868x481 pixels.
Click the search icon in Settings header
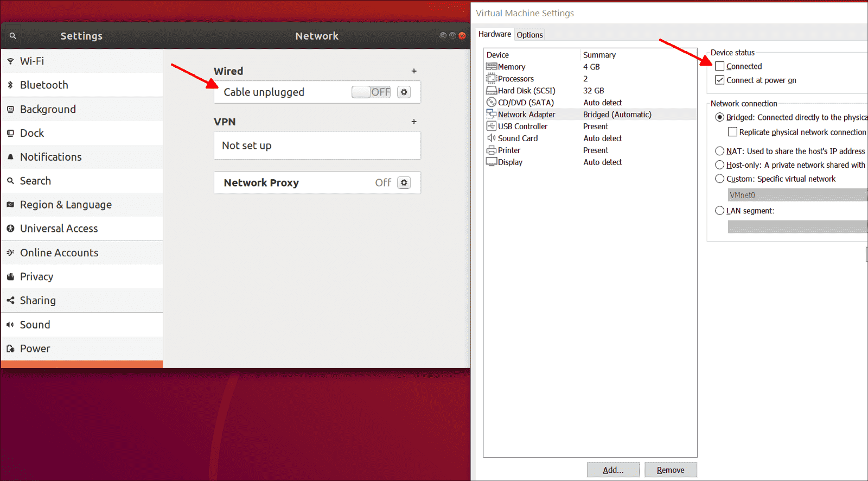click(12, 36)
